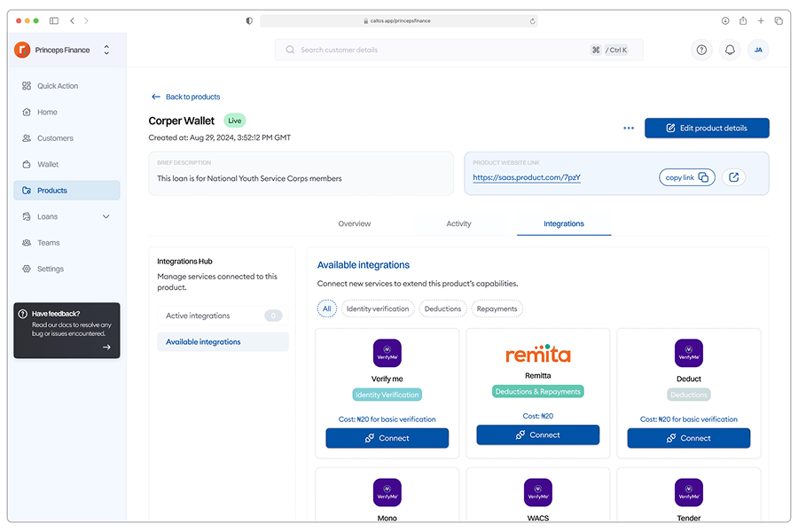
Task: Select the All filter chip
Action: point(327,309)
